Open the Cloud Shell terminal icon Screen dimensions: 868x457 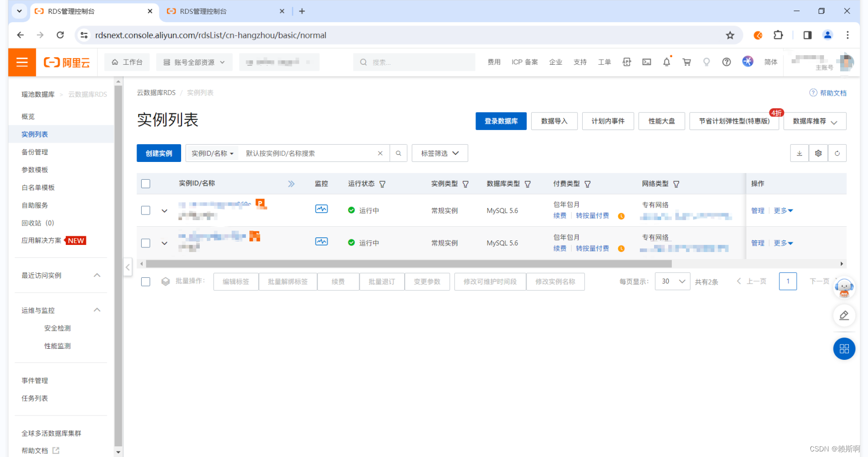tap(646, 62)
